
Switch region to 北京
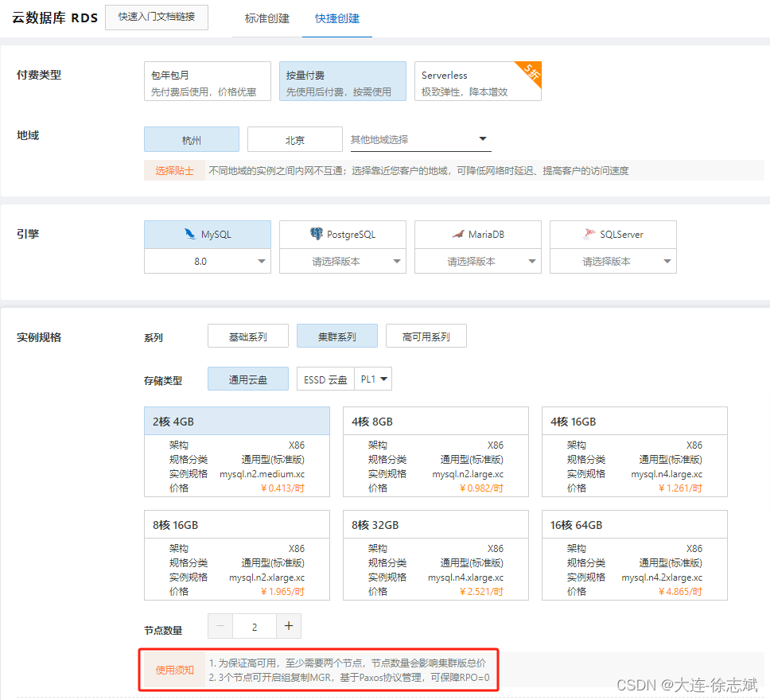[x=294, y=139]
